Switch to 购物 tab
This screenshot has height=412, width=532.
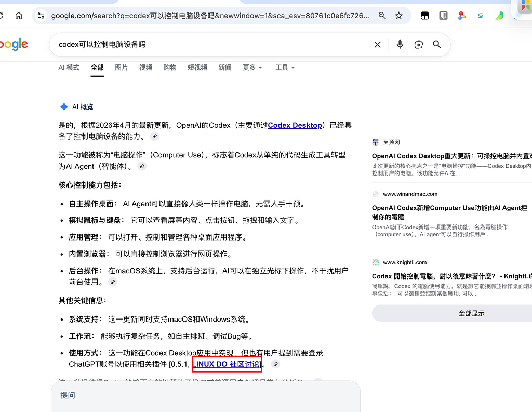pyautogui.click(x=170, y=68)
